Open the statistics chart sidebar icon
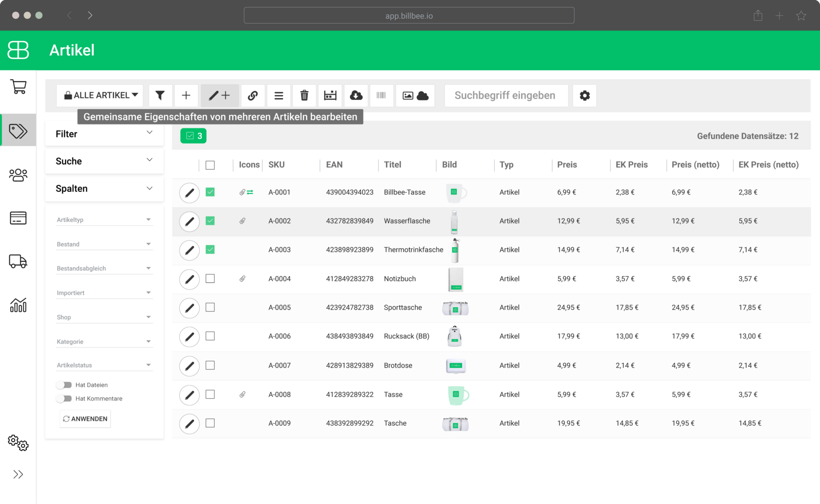 coord(18,305)
